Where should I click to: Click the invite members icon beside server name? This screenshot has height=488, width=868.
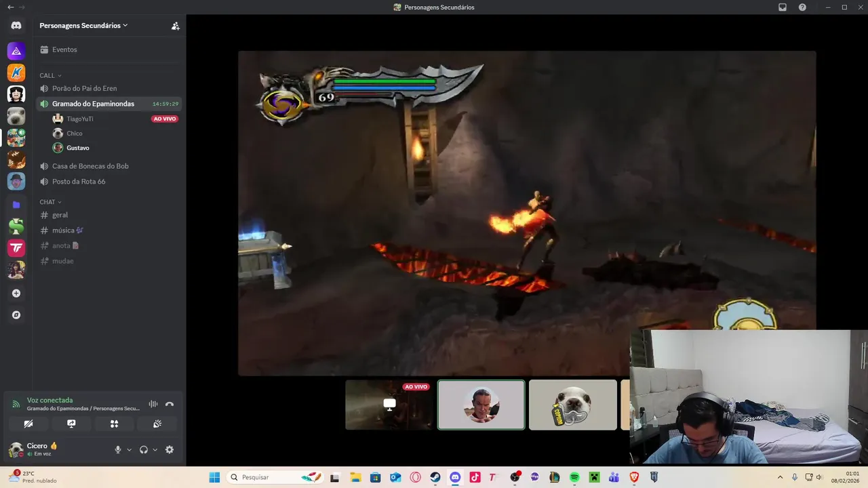(176, 26)
